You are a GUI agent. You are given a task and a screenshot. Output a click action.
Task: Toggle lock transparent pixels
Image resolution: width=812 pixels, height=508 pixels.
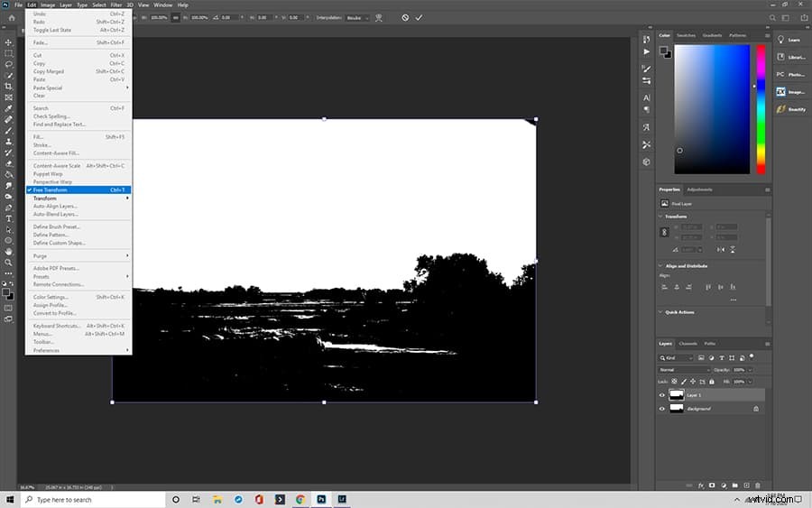(x=674, y=382)
